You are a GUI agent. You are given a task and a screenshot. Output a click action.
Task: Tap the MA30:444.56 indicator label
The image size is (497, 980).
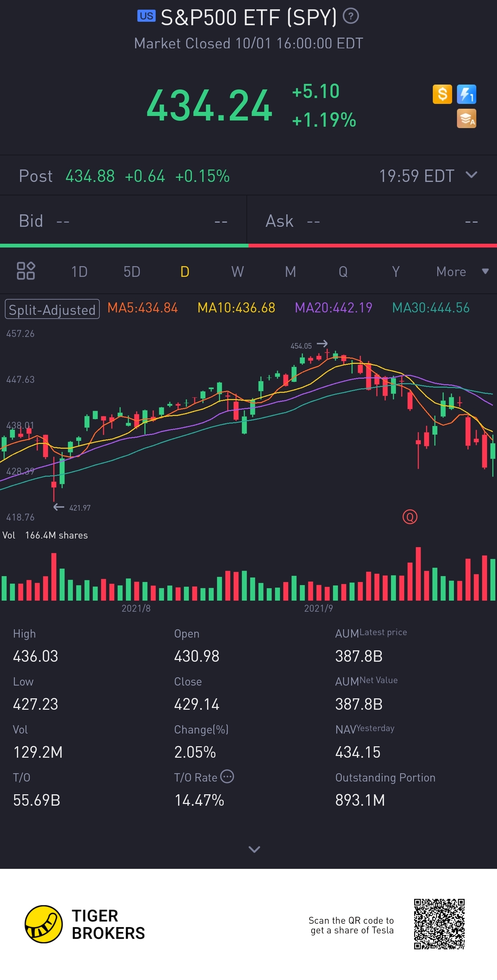(431, 308)
